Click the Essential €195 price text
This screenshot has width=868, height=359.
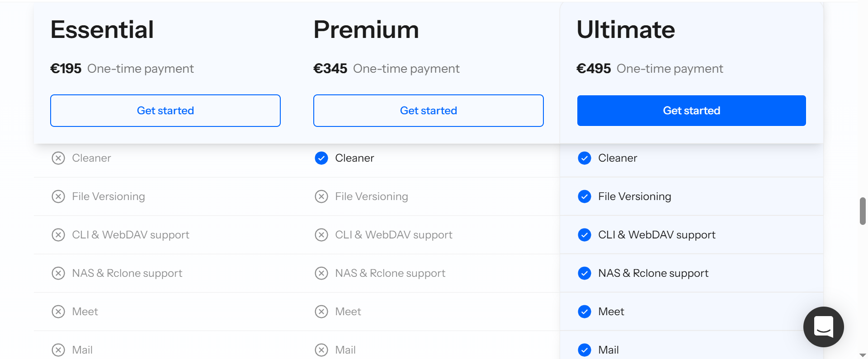pos(66,69)
